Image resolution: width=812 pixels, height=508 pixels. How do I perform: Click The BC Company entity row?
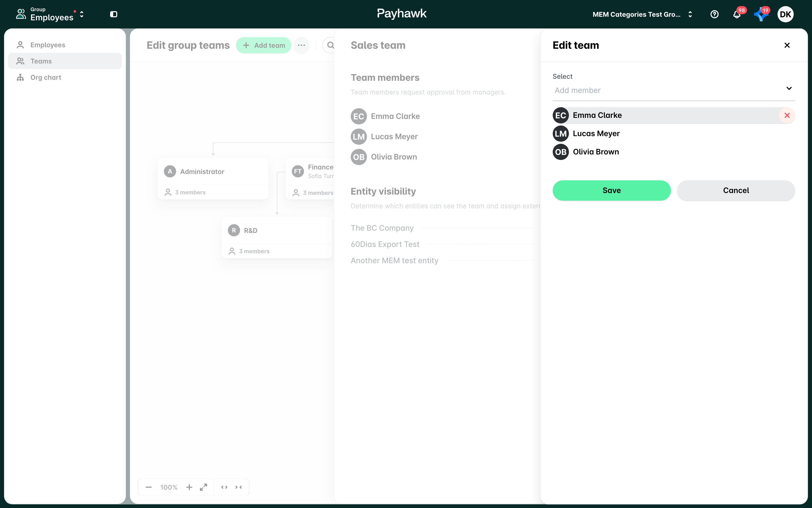click(x=445, y=228)
